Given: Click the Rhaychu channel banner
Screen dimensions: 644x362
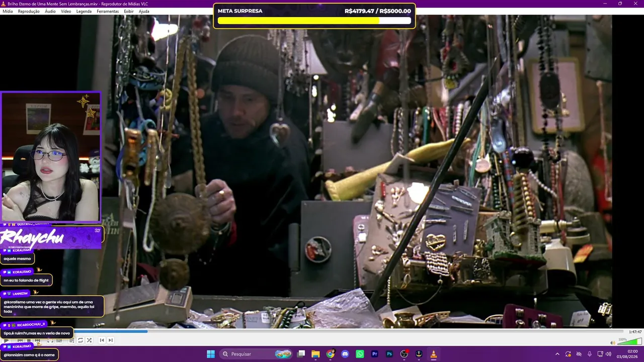Looking at the screenshot, I should tap(51, 238).
